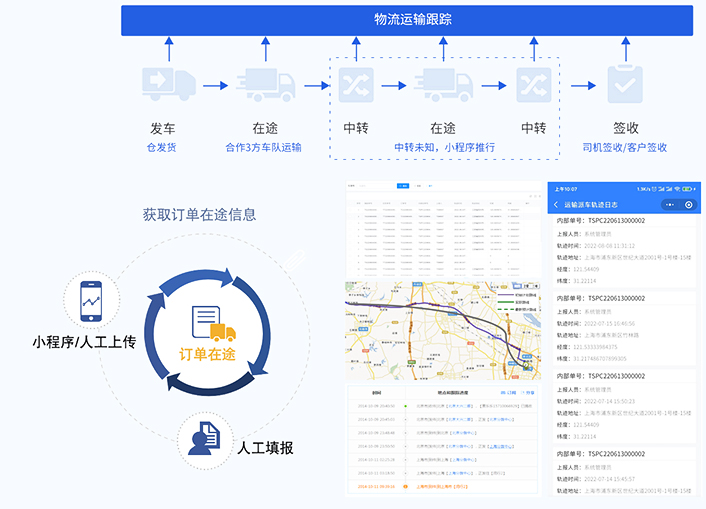Open the mini program three-dots menu
This screenshot has height=509, width=706.
click(x=670, y=205)
